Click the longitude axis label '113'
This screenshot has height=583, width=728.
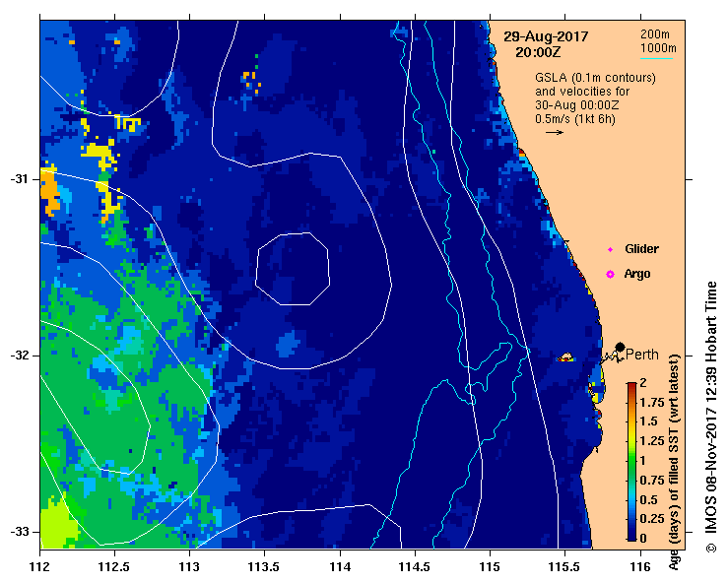(x=189, y=566)
